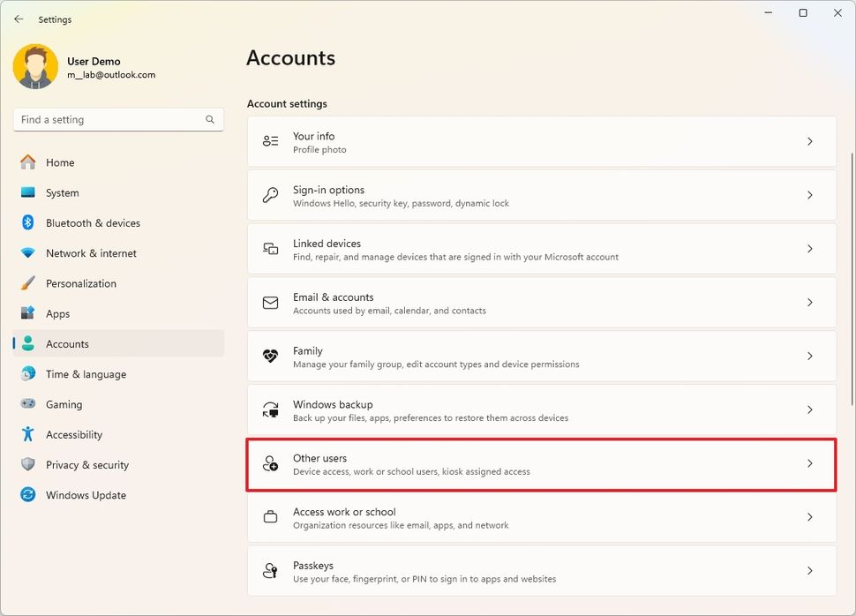Open Home from the sidebar
856x616 pixels.
(x=60, y=162)
